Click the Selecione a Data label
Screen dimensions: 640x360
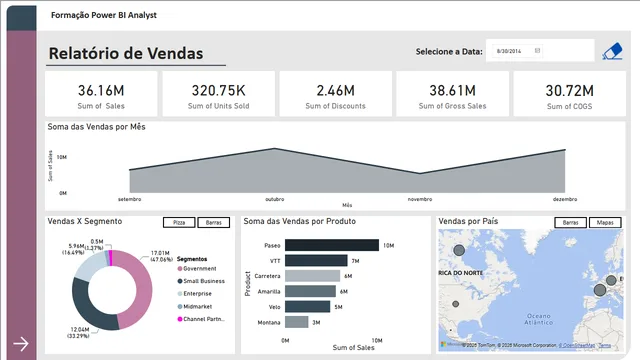pyautogui.click(x=449, y=52)
